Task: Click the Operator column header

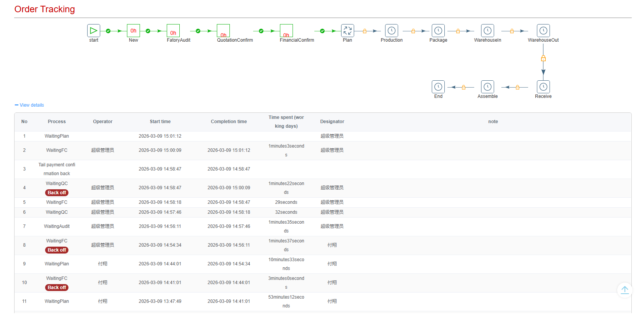Action: tap(103, 122)
